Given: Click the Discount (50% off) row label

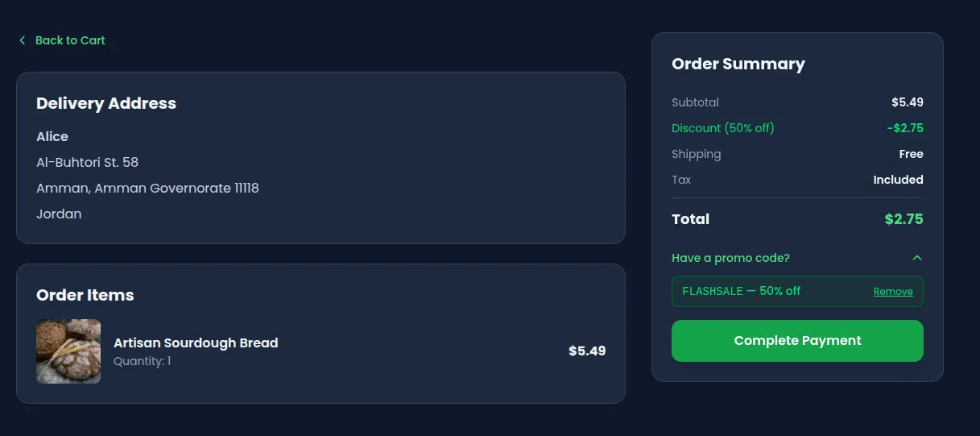Looking at the screenshot, I should [x=722, y=128].
